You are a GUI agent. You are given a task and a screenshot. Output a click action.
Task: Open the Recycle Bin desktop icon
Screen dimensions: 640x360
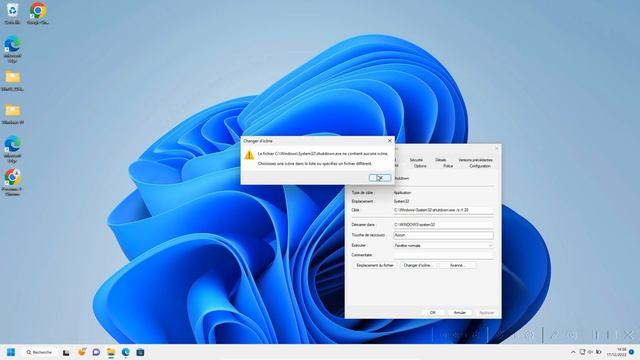[x=12, y=13]
